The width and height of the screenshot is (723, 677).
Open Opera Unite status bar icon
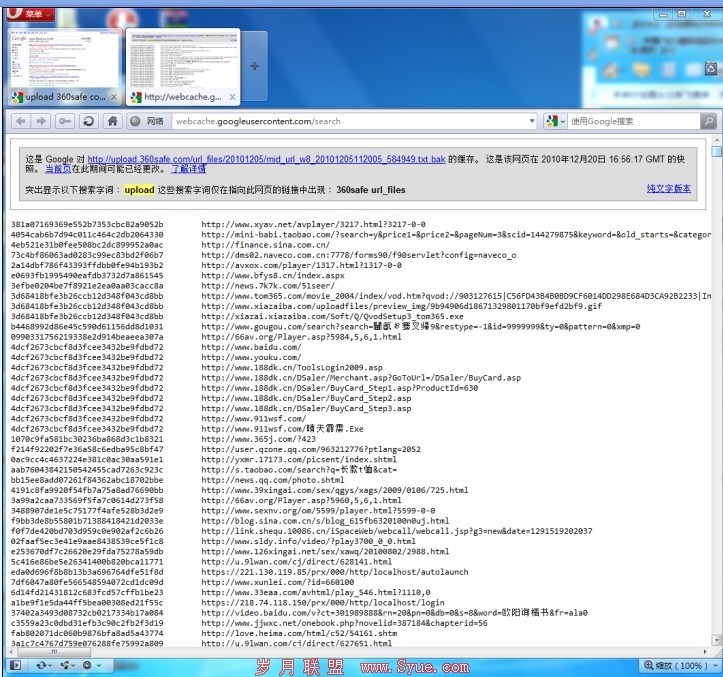67,665
